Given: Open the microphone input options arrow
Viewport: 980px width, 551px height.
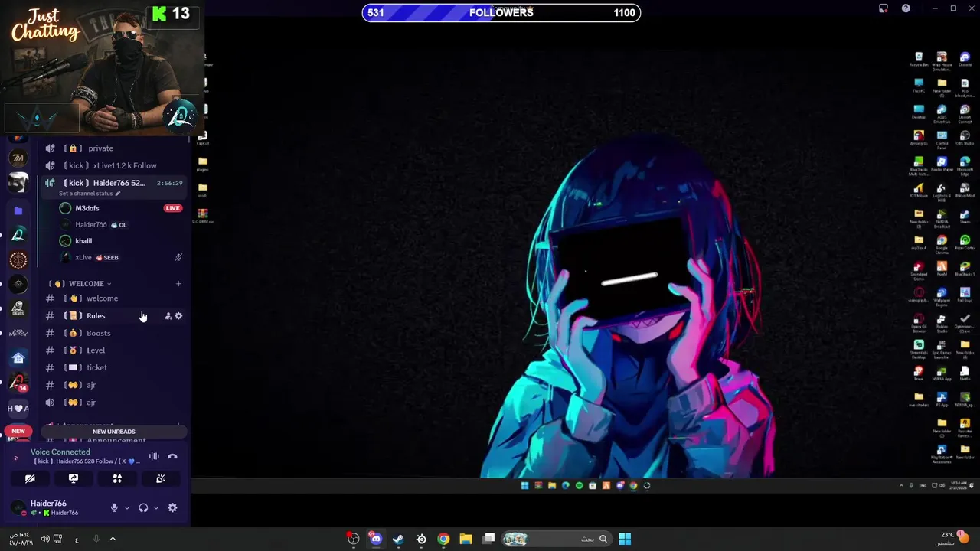Looking at the screenshot, I should (127, 508).
